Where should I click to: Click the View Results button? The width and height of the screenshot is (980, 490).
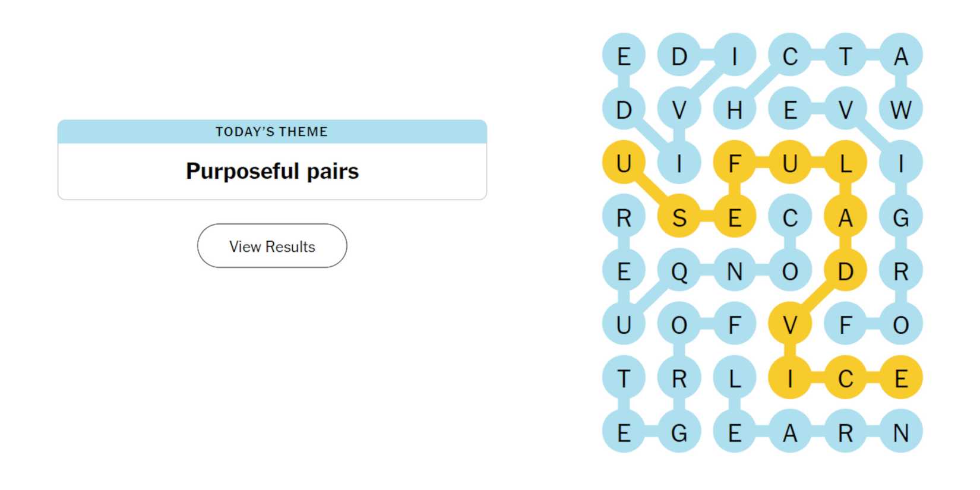tap(271, 245)
